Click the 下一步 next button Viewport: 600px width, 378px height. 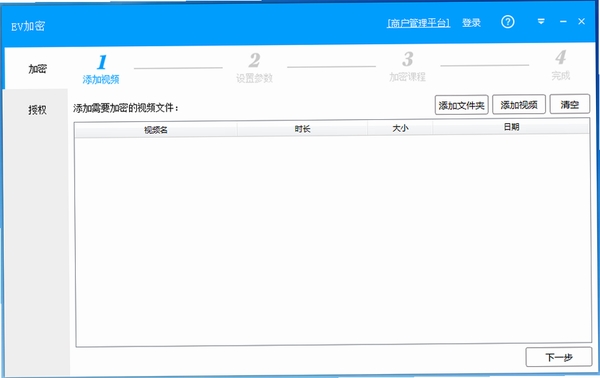click(x=559, y=357)
